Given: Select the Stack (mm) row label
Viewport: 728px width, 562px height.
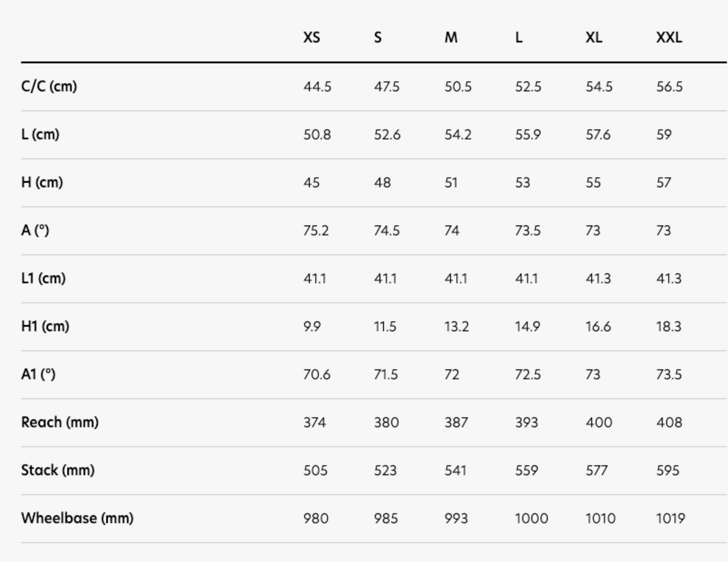Looking at the screenshot, I should click(58, 470).
